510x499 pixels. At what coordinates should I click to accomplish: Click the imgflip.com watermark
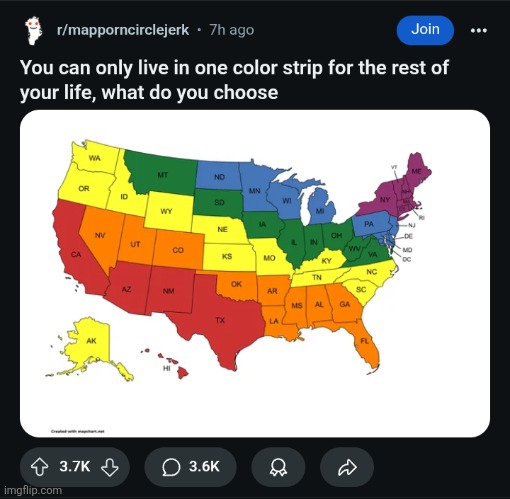point(33,490)
